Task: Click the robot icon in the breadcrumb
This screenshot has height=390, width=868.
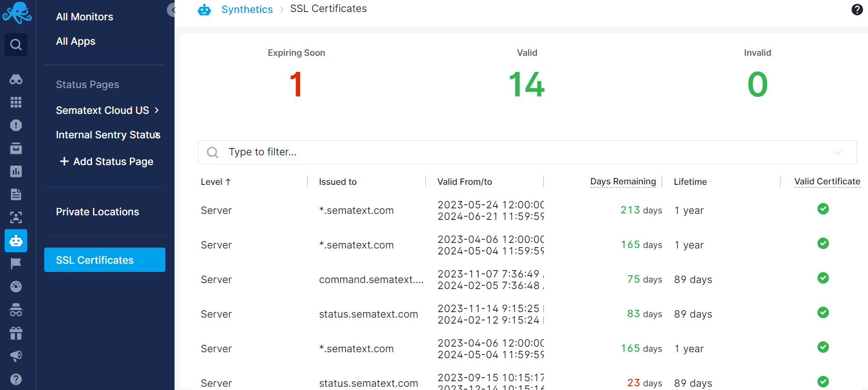Action: point(204,10)
